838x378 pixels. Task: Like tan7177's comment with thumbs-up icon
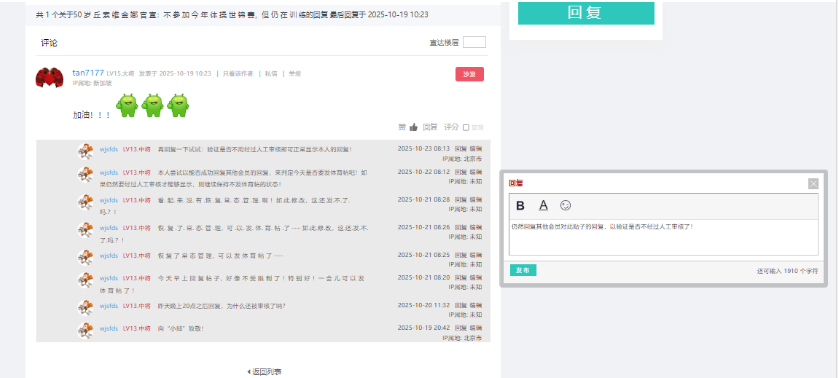coord(413,127)
